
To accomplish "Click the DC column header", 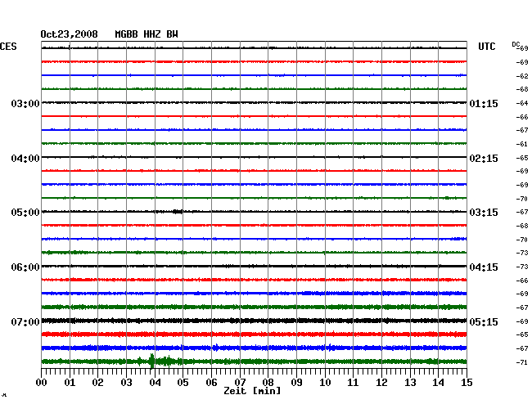I will coord(516,44).
